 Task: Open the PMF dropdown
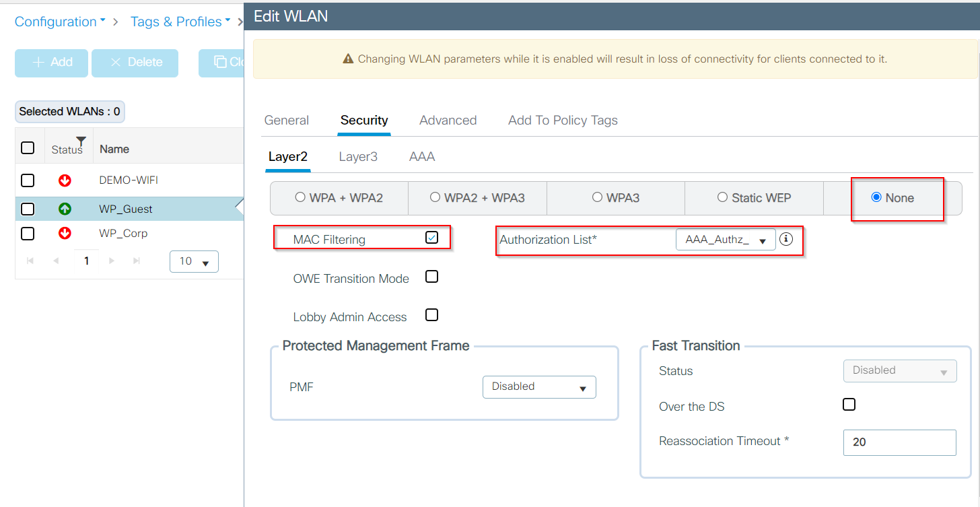[539, 387]
